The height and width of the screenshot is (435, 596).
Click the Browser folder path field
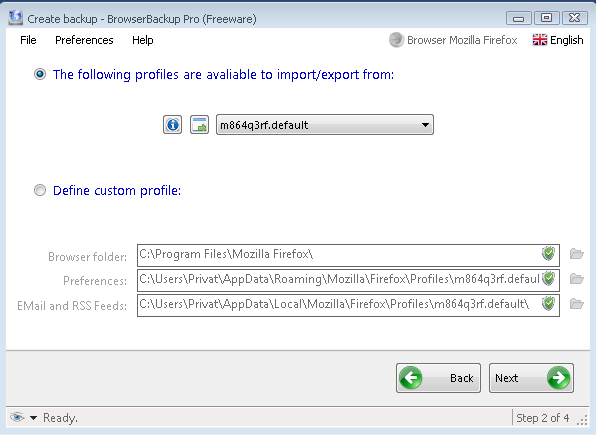[x=348, y=255]
